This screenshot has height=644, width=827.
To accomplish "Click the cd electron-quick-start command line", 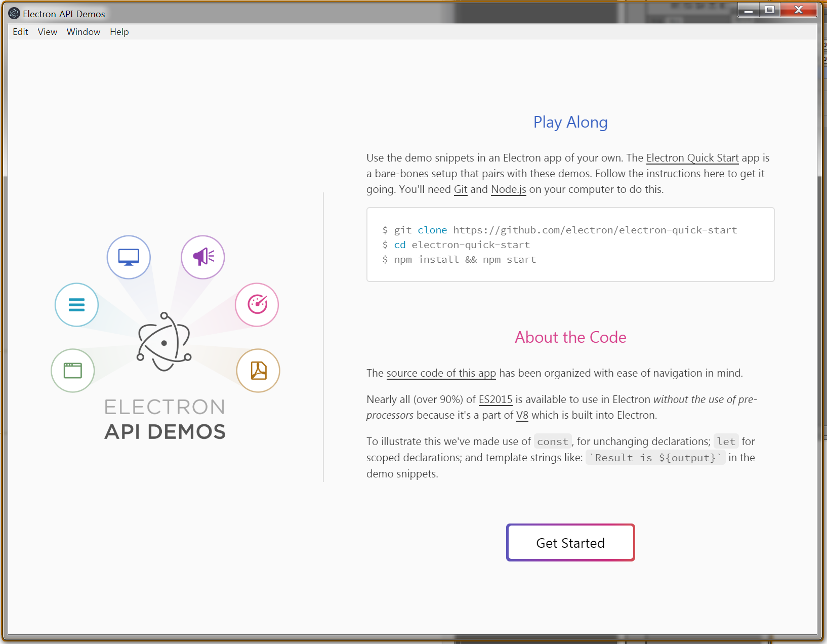I will point(456,245).
